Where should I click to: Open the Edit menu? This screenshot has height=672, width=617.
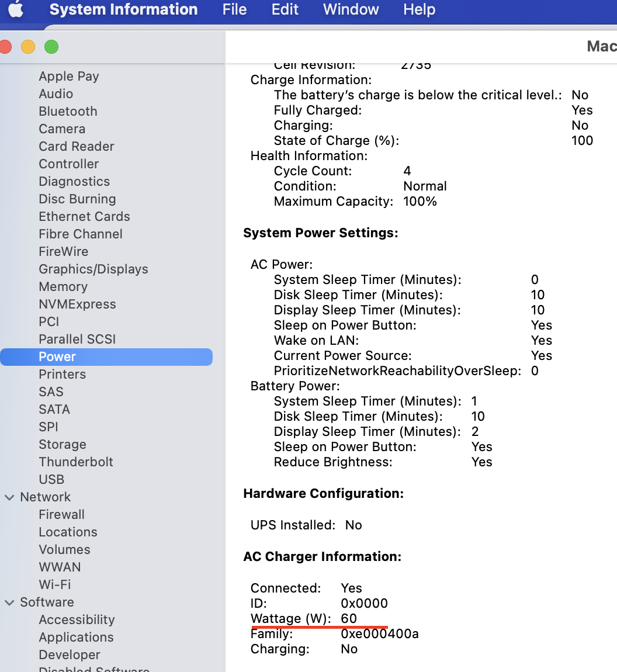(x=285, y=9)
